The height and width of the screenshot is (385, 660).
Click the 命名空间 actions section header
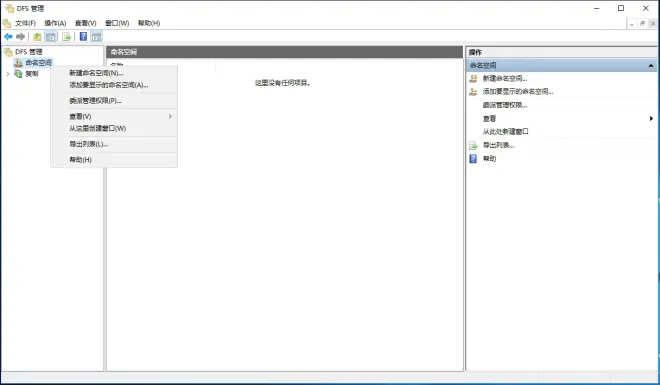(562, 65)
